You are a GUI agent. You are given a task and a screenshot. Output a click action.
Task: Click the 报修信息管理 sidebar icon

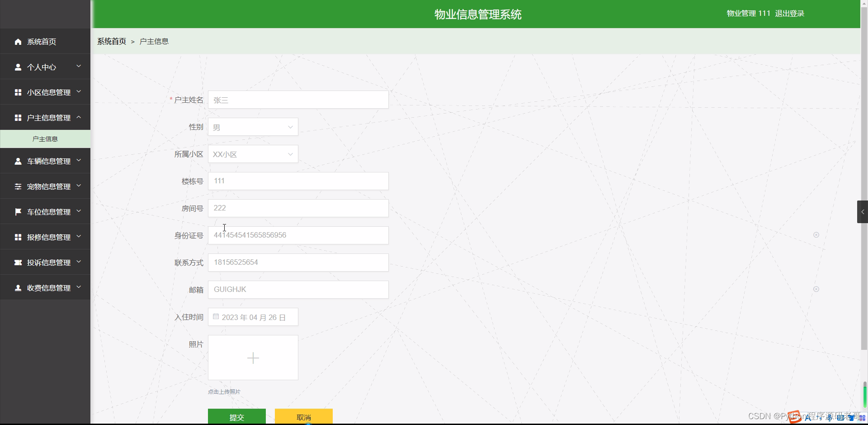[18, 237]
